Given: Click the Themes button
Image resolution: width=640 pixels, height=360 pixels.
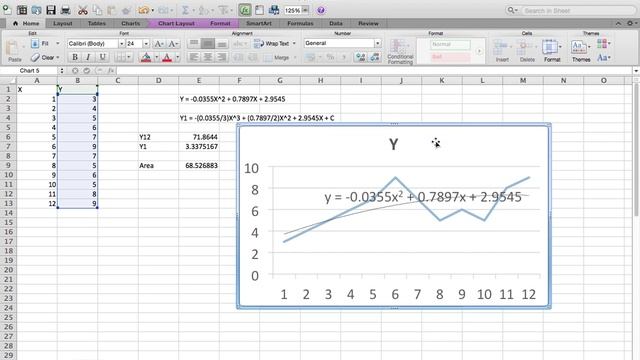Looking at the screenshot, I should [x=580, y=51].
